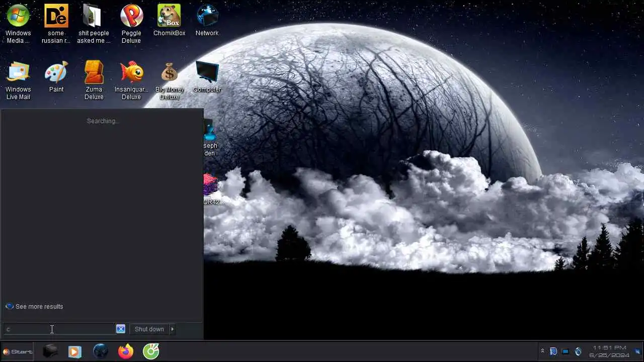The height and width of the screenshot is (362, 644).
Task: Open the 'shit people asked me' folder
Action: click(x=94, y=24)
